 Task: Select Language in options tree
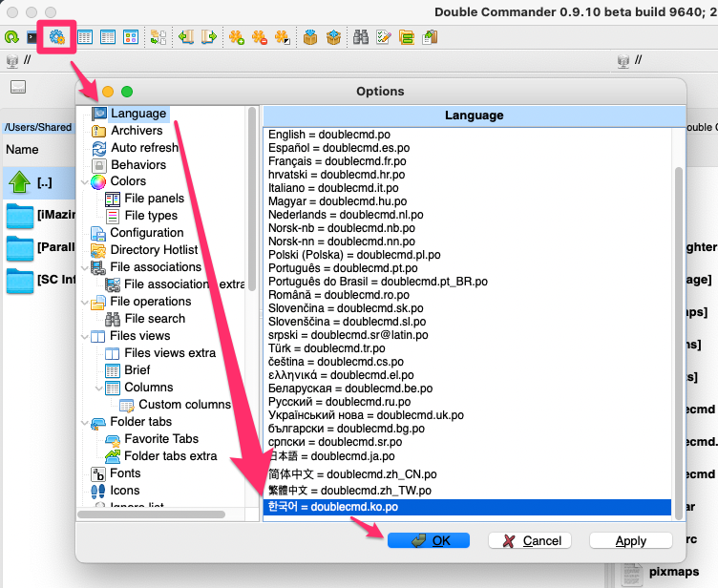[138, 113]
